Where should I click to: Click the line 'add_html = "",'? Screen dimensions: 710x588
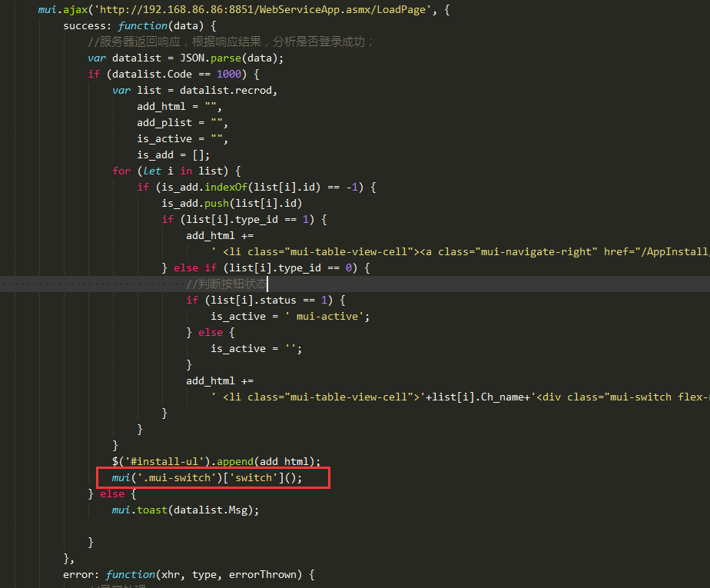[x=179, y=107]
